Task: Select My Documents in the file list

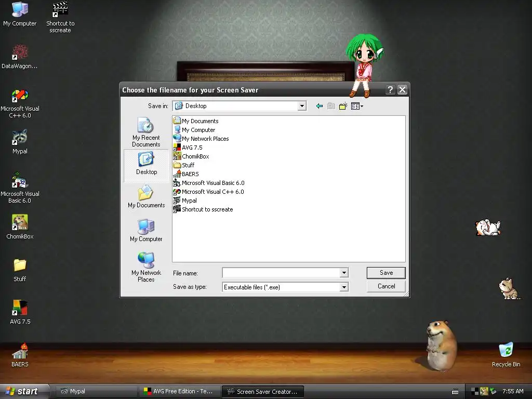Action: click(196, 121)
